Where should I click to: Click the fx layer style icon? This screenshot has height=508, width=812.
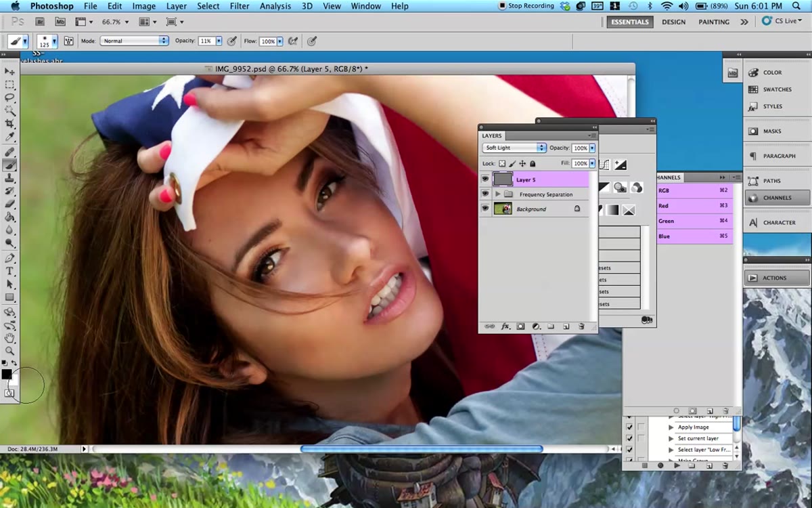click(505, 326)
